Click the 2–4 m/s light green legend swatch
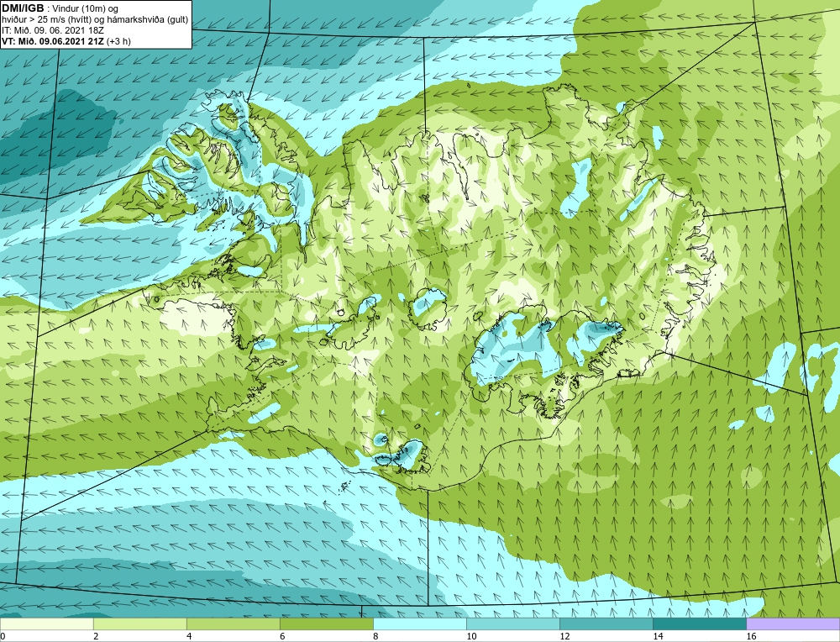Viewport: 840px width, 642px height. (x=139, y=624)
